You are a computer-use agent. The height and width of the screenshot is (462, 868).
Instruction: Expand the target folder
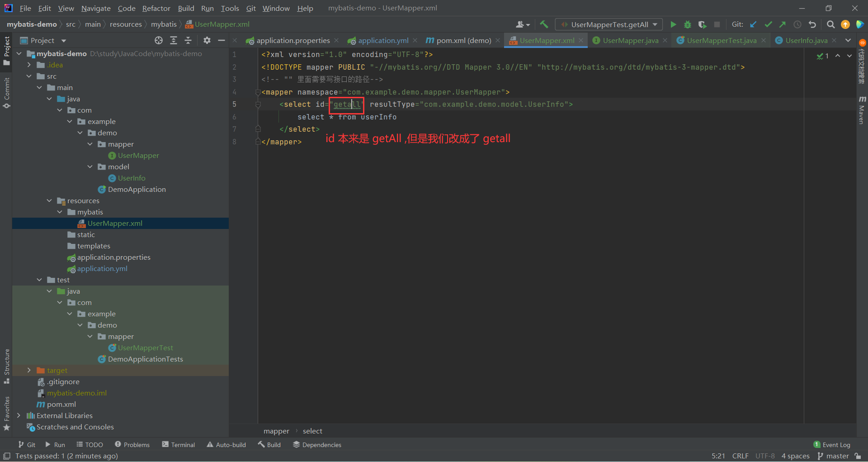click(29, 370)
